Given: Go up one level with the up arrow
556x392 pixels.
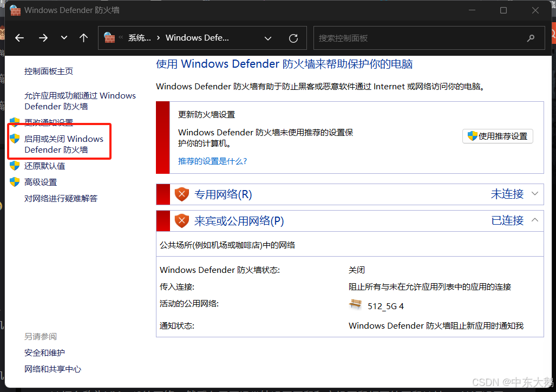Looking at the screenshot, I should click(84, 37).
